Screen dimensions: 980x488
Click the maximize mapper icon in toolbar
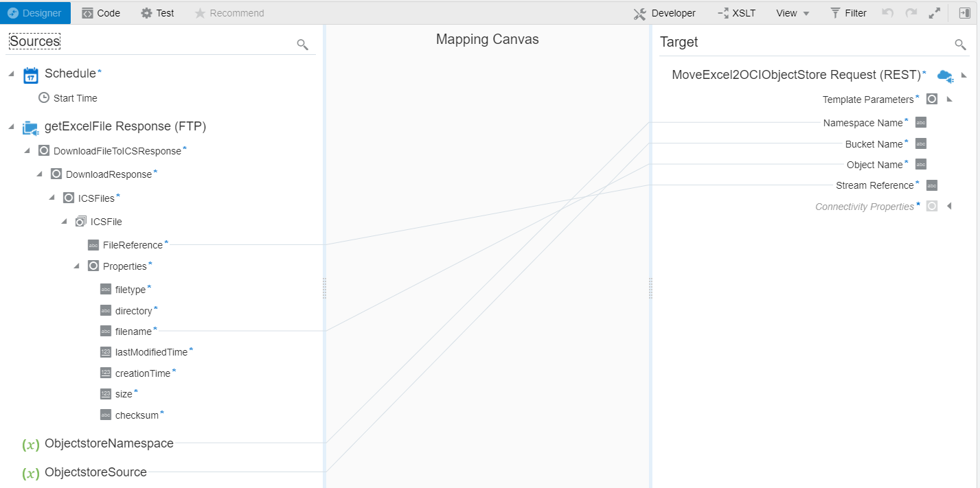tap(934, 13)
